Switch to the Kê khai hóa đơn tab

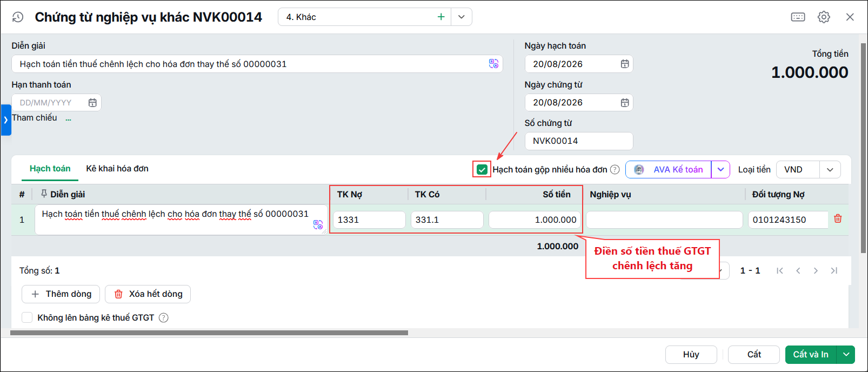coord(117,169)
